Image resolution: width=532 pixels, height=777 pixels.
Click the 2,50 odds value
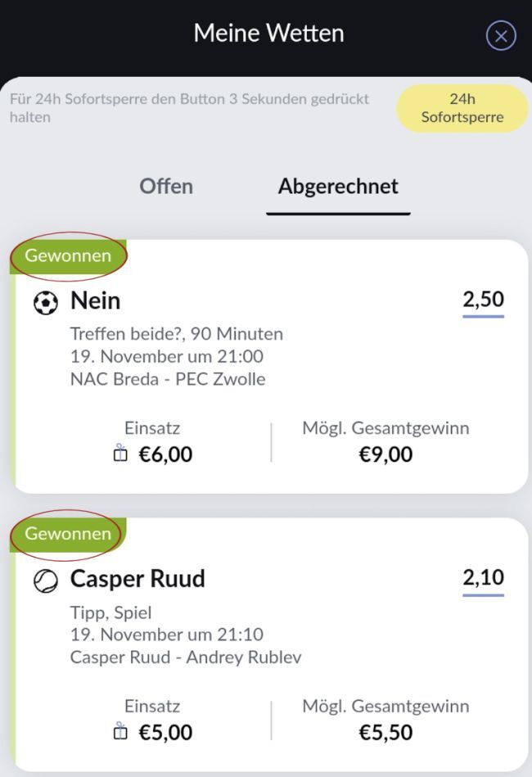click(x=483, y=300)
